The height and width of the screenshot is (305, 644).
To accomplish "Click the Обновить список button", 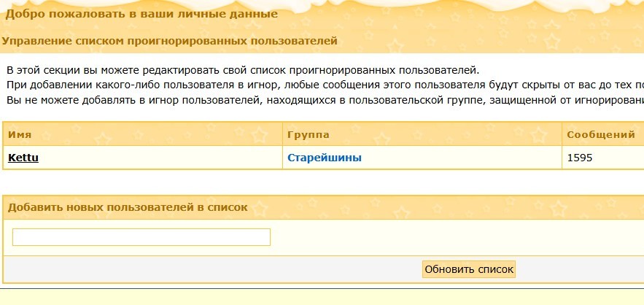I will click(469, 270).
